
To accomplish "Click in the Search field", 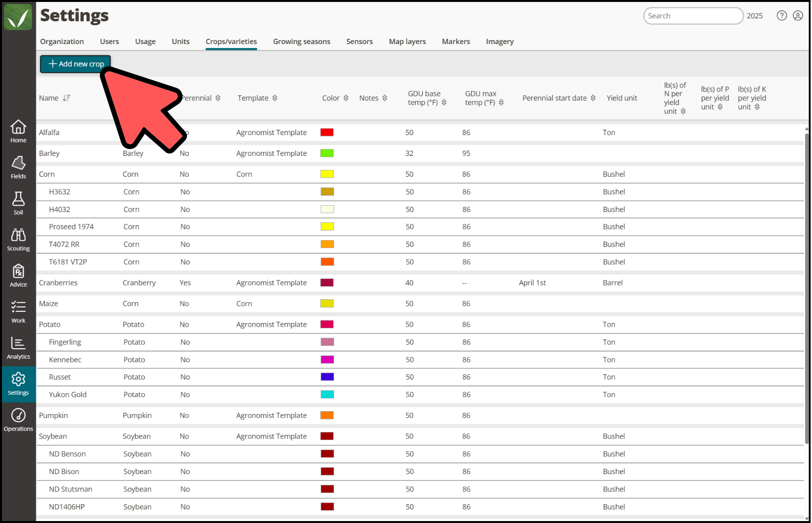I will coord(693,15).
